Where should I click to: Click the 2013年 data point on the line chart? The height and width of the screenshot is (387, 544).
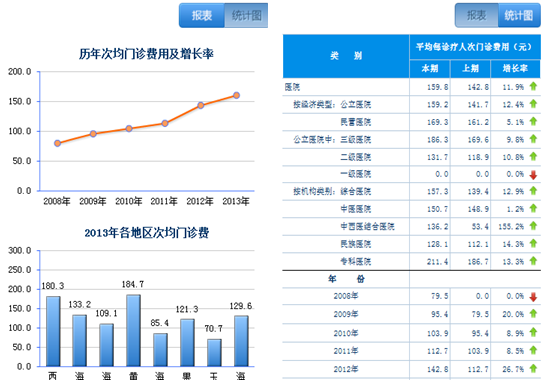coord(236,95)
